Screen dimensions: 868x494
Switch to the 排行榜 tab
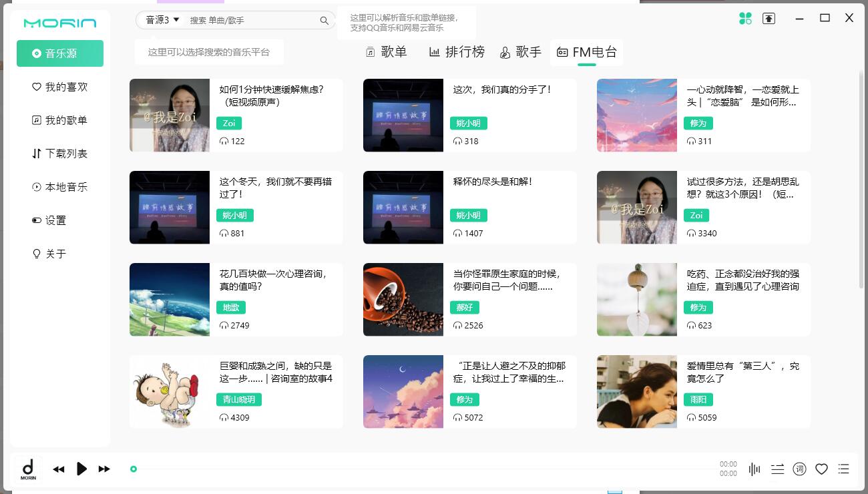(457, 52)
